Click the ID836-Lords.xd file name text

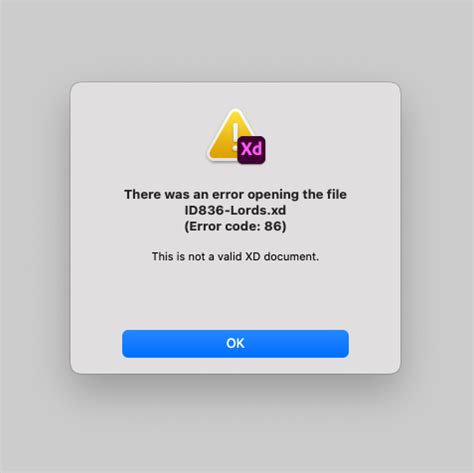[x=235, y=210]
